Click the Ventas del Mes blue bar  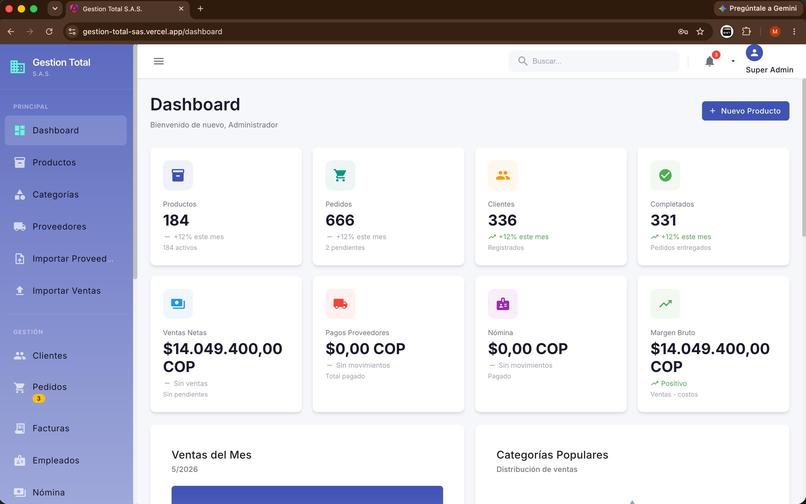[x=307, y=495]
